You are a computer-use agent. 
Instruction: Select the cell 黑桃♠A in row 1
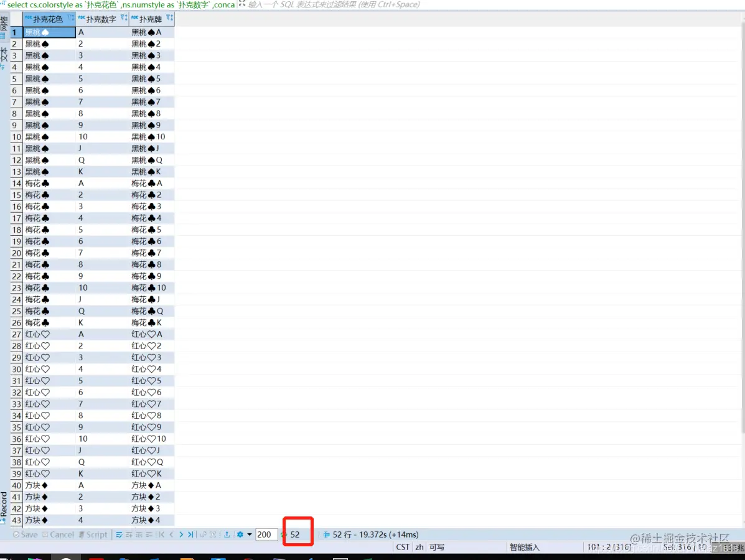coord(152,32)
